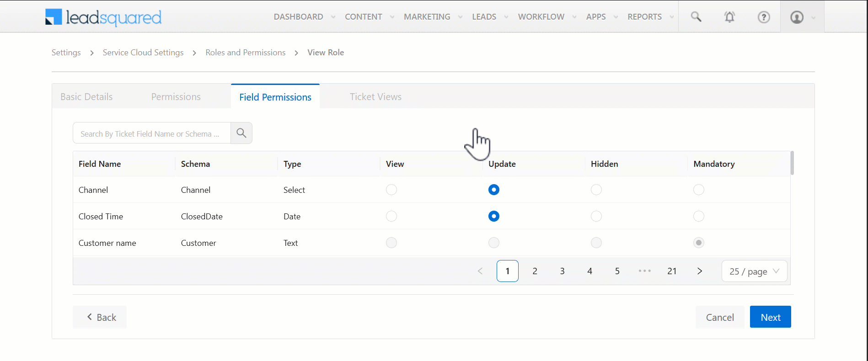Focus the ticket field search box
Screen dimensions: 868x361
coord(152,133)
